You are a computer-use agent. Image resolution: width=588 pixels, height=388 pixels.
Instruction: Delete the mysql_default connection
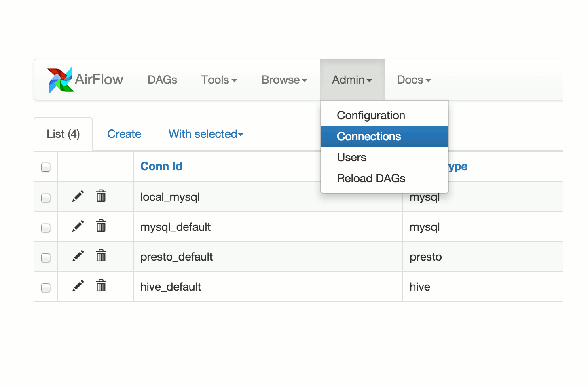(101, 226)
